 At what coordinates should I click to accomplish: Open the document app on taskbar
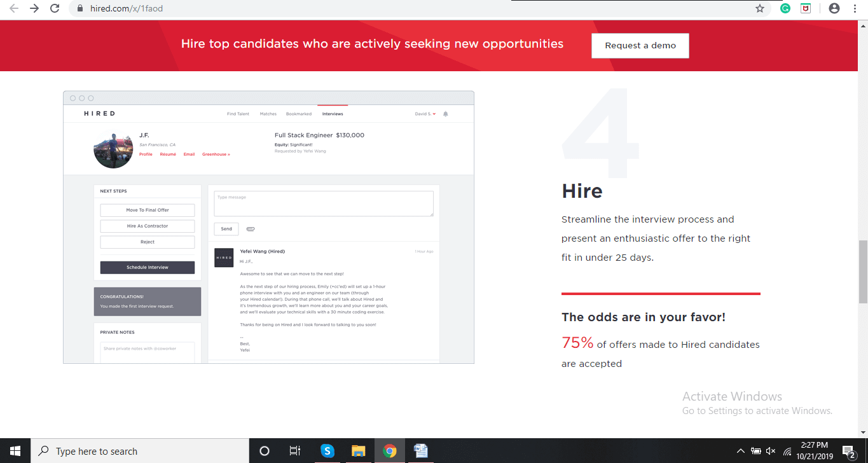(420, 451)
